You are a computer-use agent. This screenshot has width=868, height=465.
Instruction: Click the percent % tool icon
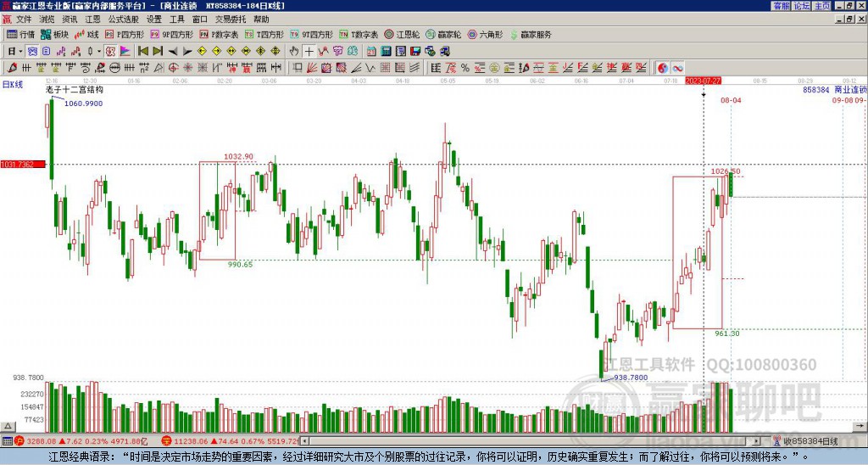point(465,68)
